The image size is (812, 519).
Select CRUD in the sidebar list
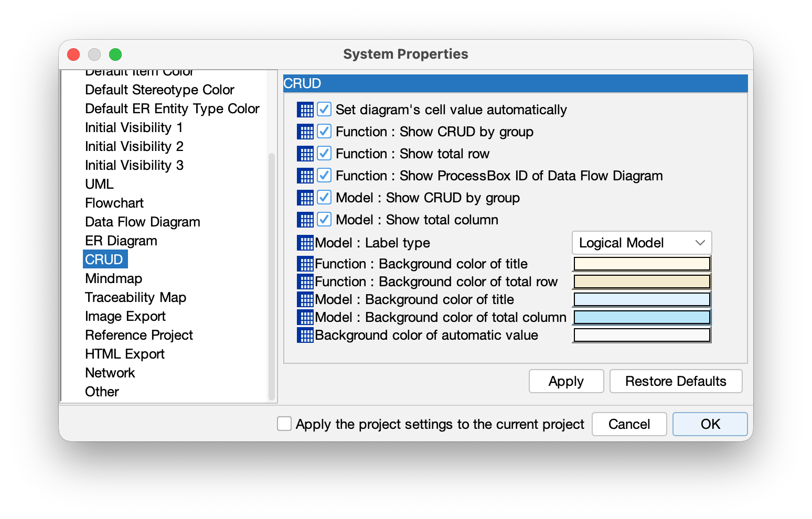105,259
